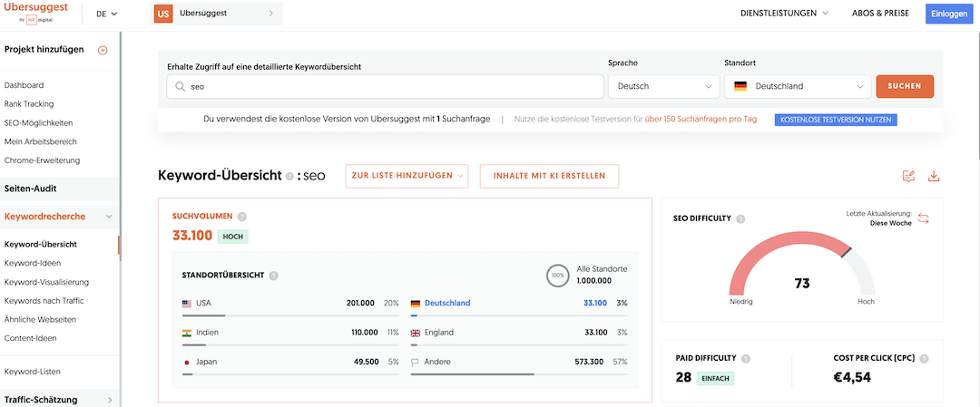Expand the Ubersuggest project selector chevron
980x407 pixels.
270,13
